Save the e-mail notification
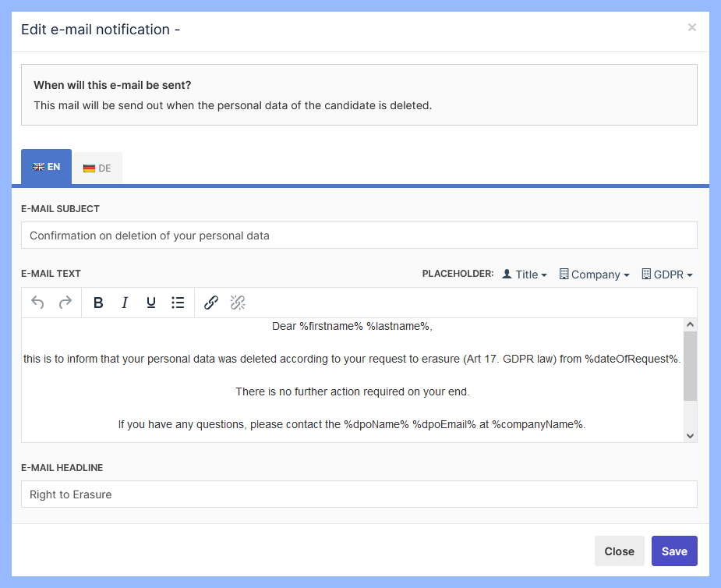Image resolution: width=721 pixels, height=588 pixels. pyautogui.click(x=674, y=551)
